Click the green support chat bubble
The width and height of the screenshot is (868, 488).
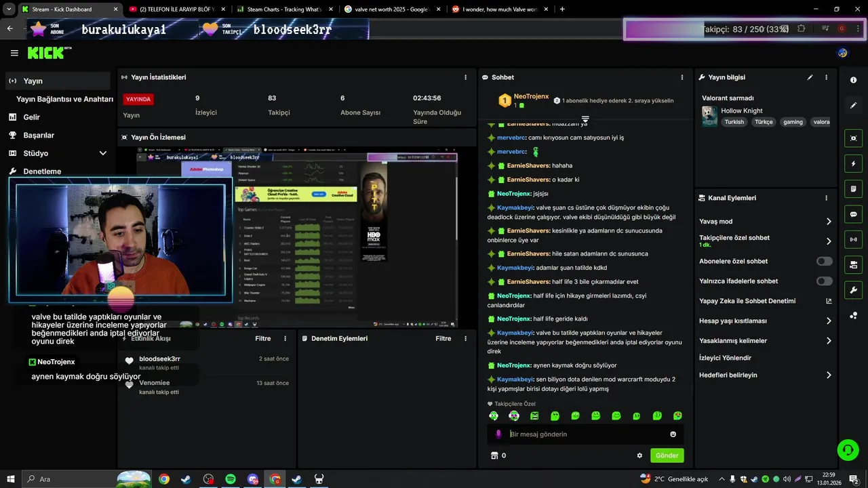tap(847, 449)
